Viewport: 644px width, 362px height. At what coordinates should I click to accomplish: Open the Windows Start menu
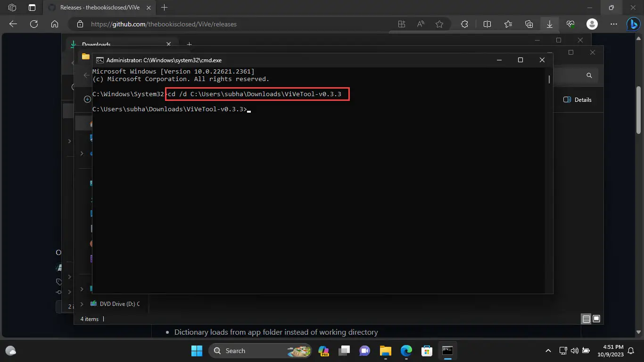(x=197, y=351)
